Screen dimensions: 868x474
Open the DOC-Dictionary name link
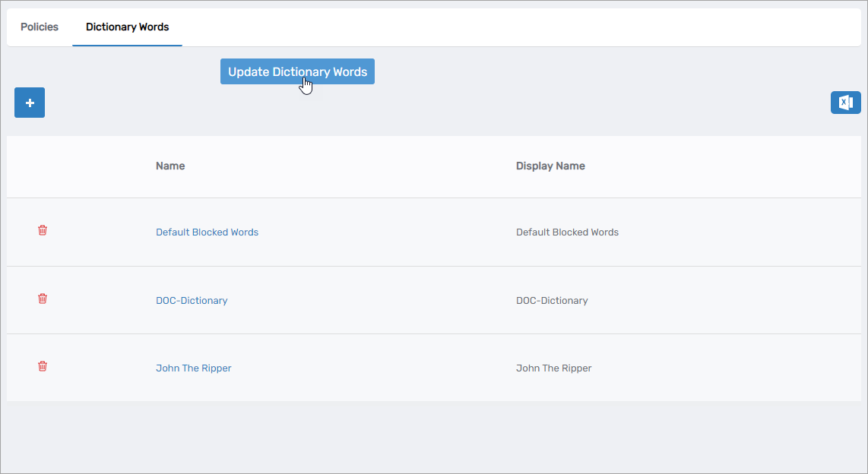tap(192, 301)
